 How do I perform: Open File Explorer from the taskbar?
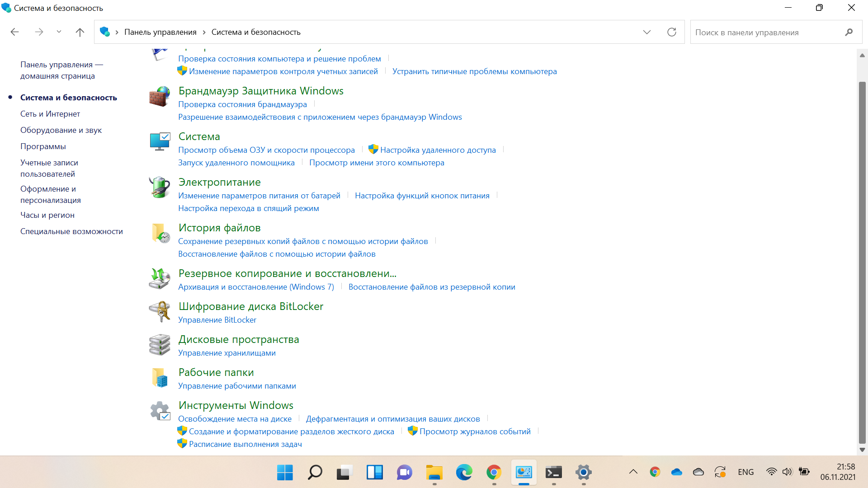pos(434,473)
